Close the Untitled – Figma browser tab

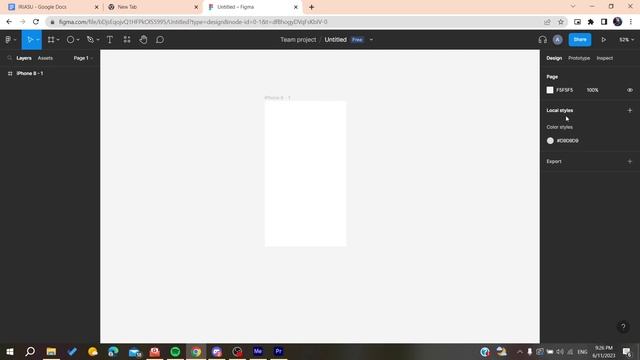tap(296, 7)
